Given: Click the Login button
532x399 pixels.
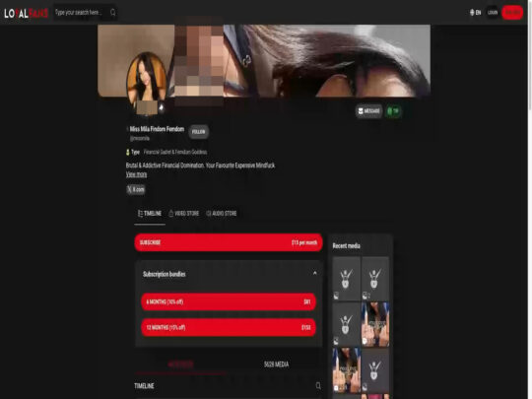Looking at the screenshot, I should coord(493,13).
